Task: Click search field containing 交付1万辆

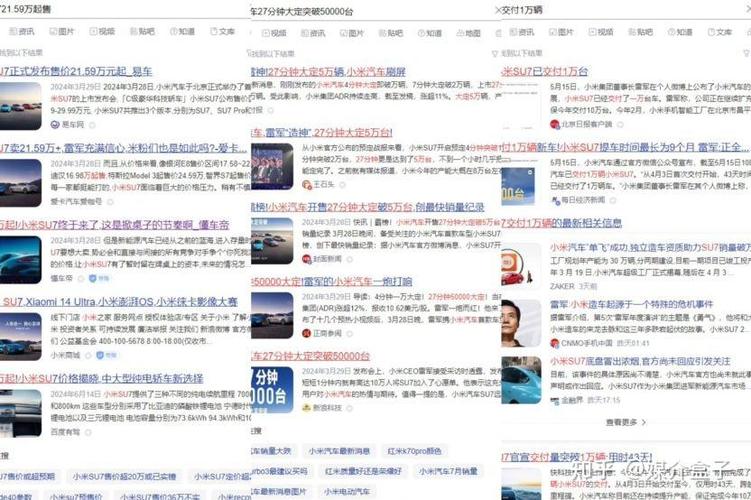Action: (625, 10)
